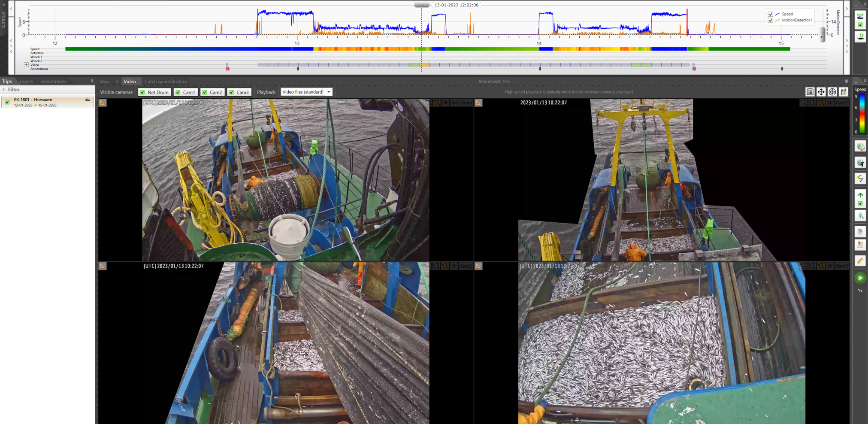Click the globe with paint palette icon

coord(860,147)
